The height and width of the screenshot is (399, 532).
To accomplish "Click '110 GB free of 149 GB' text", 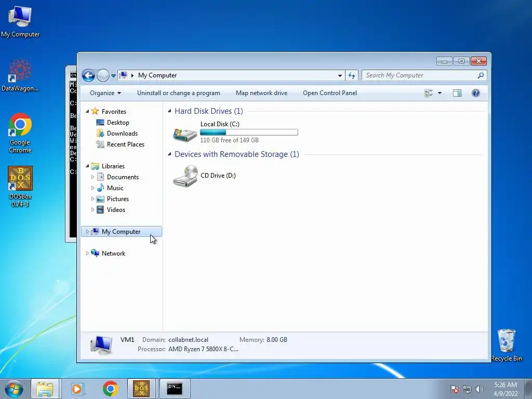I will (229, 140).
